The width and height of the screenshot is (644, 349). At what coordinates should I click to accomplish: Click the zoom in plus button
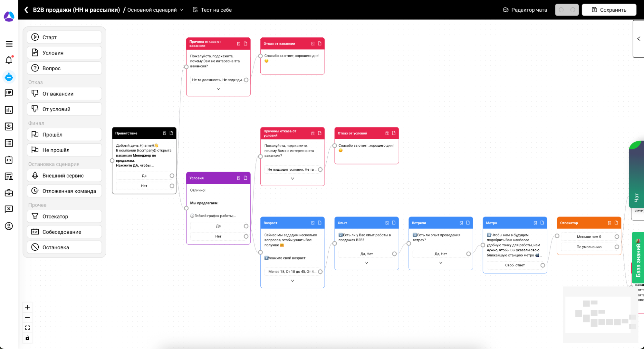(27, 307)
